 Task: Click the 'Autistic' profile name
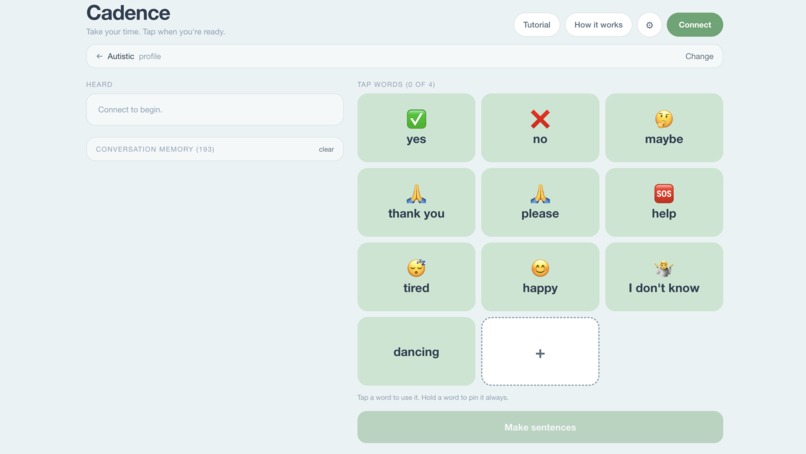(x=121, y=56)
